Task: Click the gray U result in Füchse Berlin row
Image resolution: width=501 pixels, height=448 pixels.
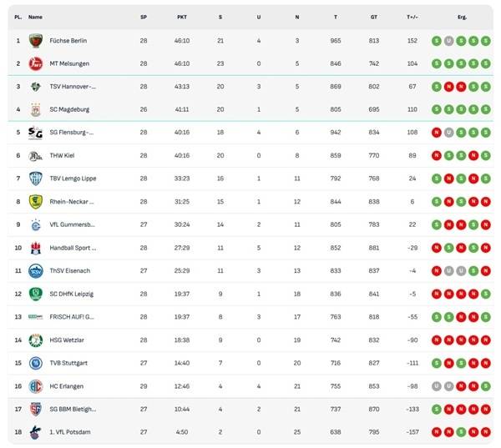Action: pos(448,40)
